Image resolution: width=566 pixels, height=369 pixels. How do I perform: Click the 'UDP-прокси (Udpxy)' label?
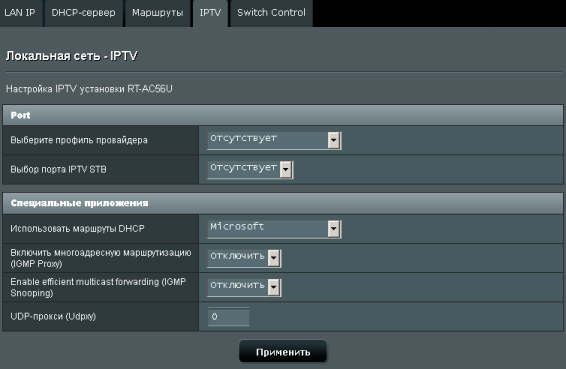(x=53, y=316)
